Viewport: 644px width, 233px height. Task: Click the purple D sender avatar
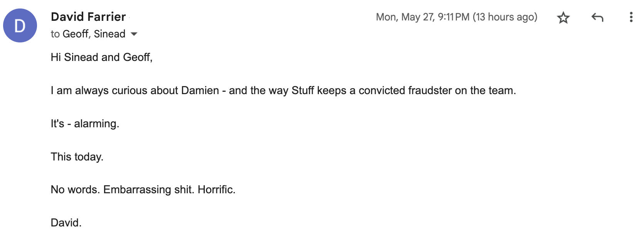20,25
